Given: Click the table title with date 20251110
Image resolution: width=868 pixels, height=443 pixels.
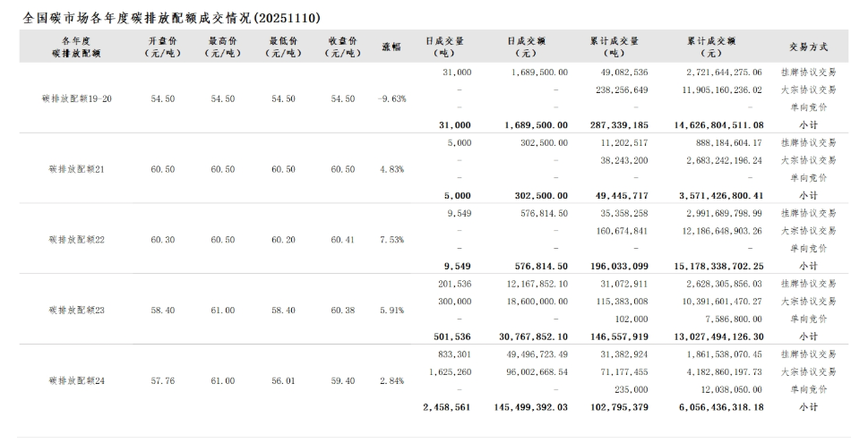Looking at the screenshot, I should [x=169, y=18].
